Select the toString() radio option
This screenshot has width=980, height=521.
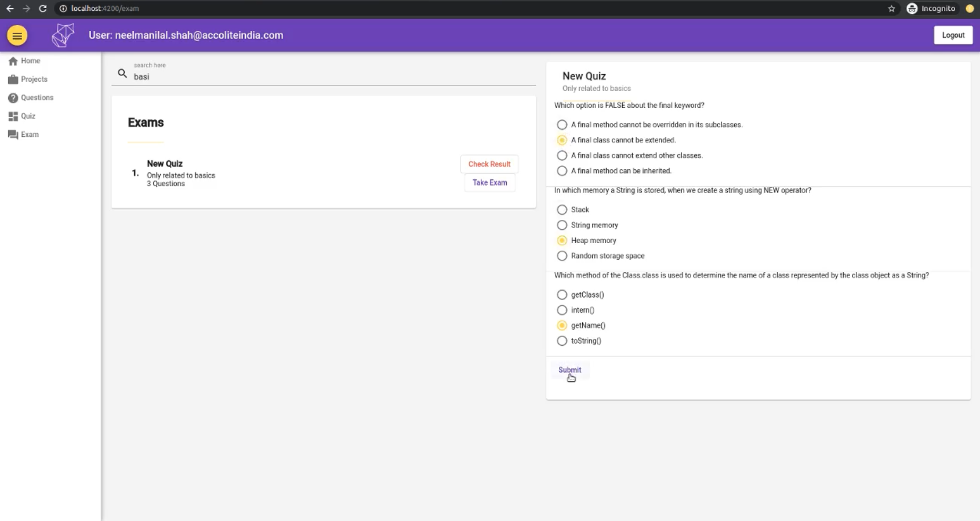tap(562, 341)
